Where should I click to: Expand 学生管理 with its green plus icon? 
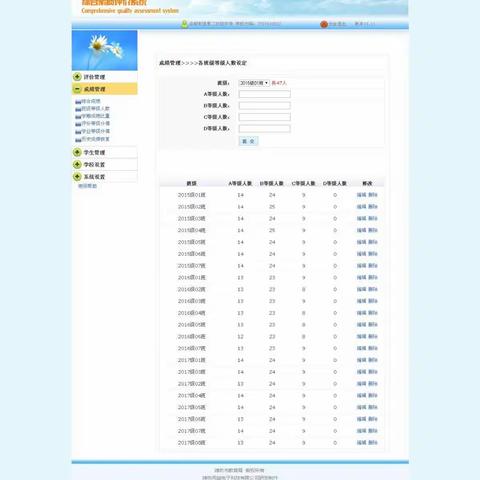pos(77,152)
